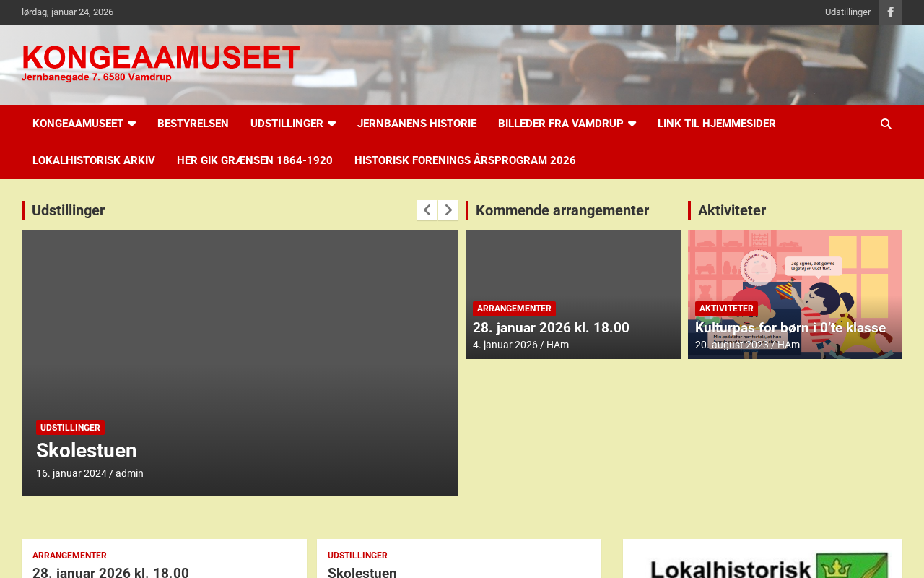Expand Billeder fra Vamdrup submenu
Viewport: 924px width, 578px height.
(x=632, y=124)
